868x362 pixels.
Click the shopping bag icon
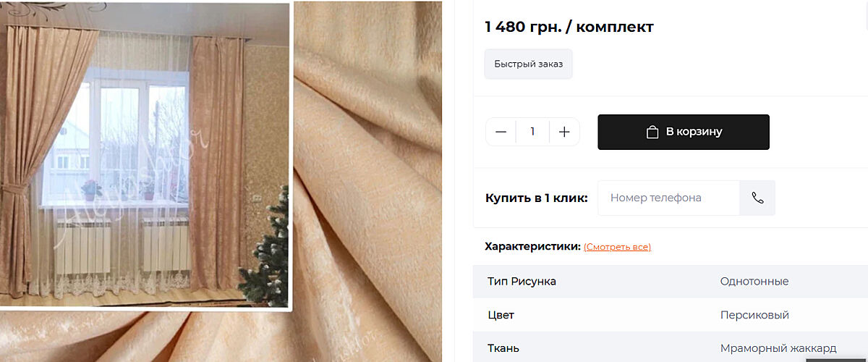click(x=652, y=132)
